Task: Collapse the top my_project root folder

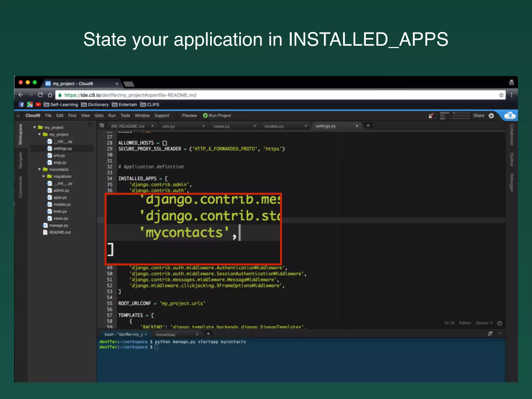Action: pyautogui.click(x=35, y=127)
